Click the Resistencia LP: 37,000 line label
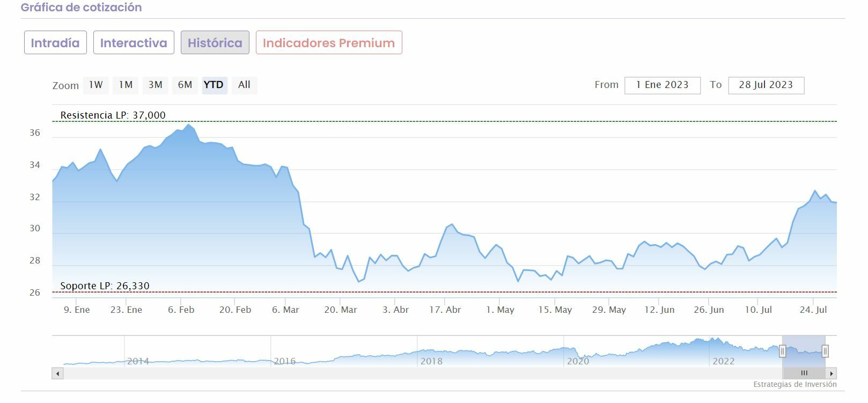Image resolution: width=868 pixels, height=403 pixels. click(113, 115)
